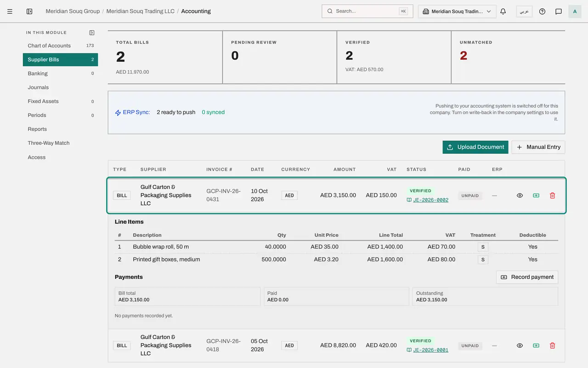Collapse the expanded GCP-INV-26-0431 bill row
Screen dimensions: 588x368
coord(336,195)
